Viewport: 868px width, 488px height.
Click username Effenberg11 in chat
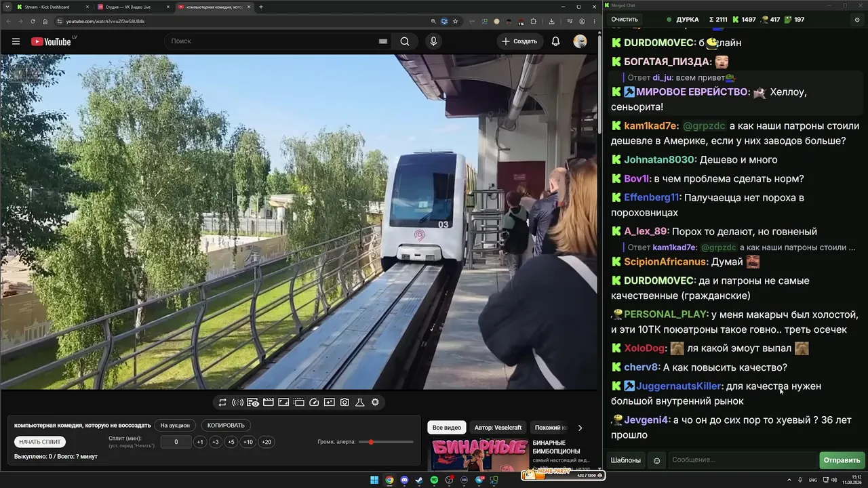pyautogui.click(x=652, y=198)
